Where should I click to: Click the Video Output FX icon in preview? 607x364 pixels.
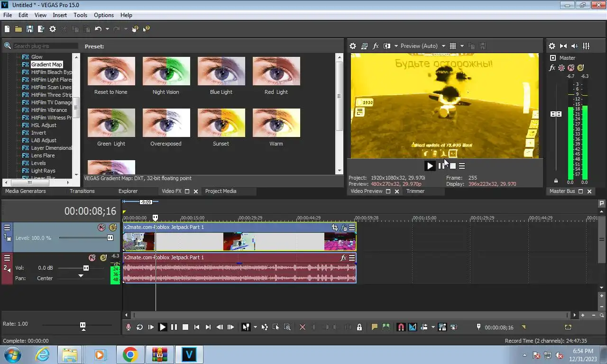376,46
